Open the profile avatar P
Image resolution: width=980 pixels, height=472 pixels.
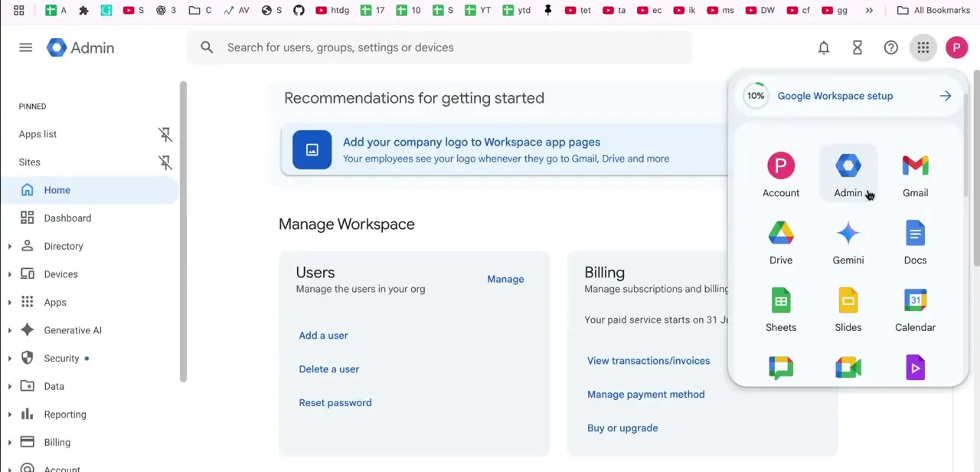pos(956,48)
